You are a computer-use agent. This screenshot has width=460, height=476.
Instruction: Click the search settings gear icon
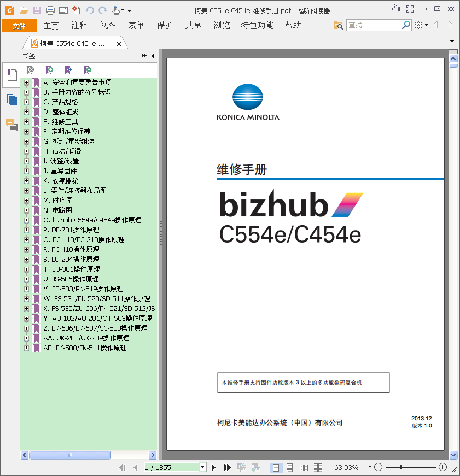point(418,25)
